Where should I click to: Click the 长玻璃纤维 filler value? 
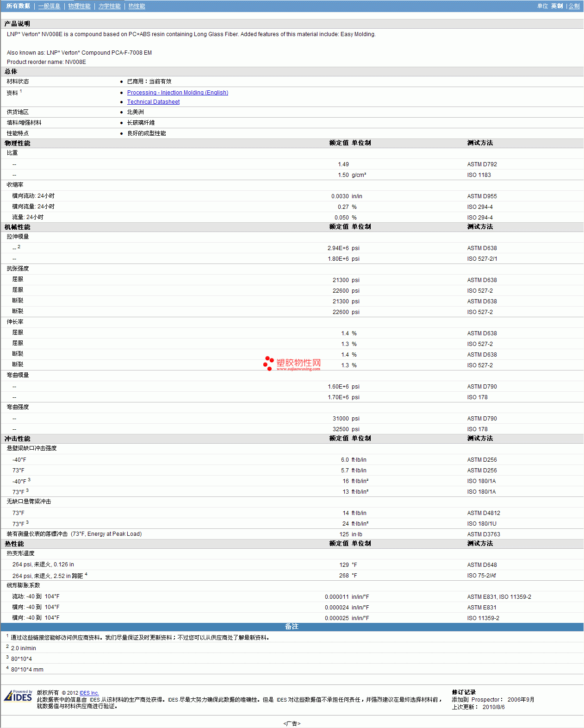tap(141, 123)
